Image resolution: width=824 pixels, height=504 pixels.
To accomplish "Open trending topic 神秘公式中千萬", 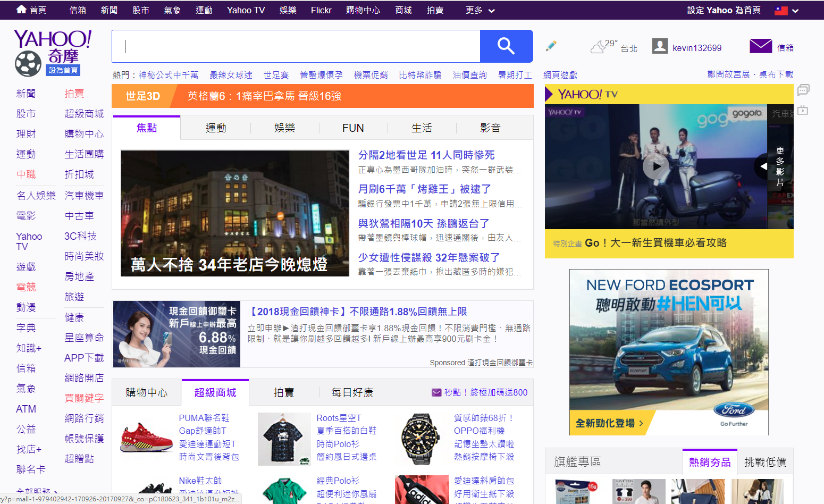I will click(169, 75).
